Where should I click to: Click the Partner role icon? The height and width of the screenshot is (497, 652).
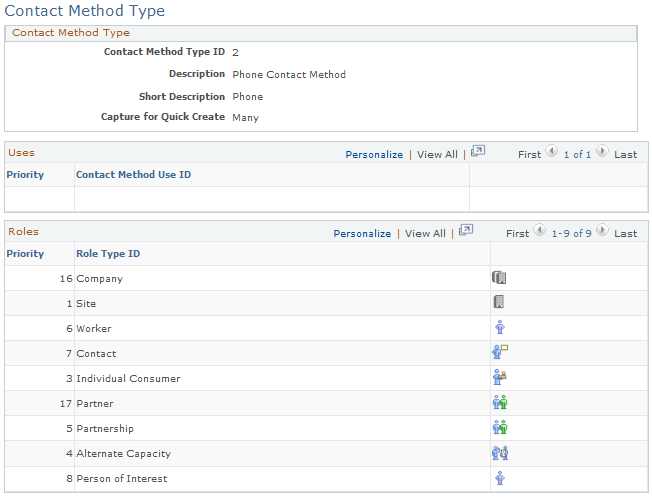pos(500,402)
